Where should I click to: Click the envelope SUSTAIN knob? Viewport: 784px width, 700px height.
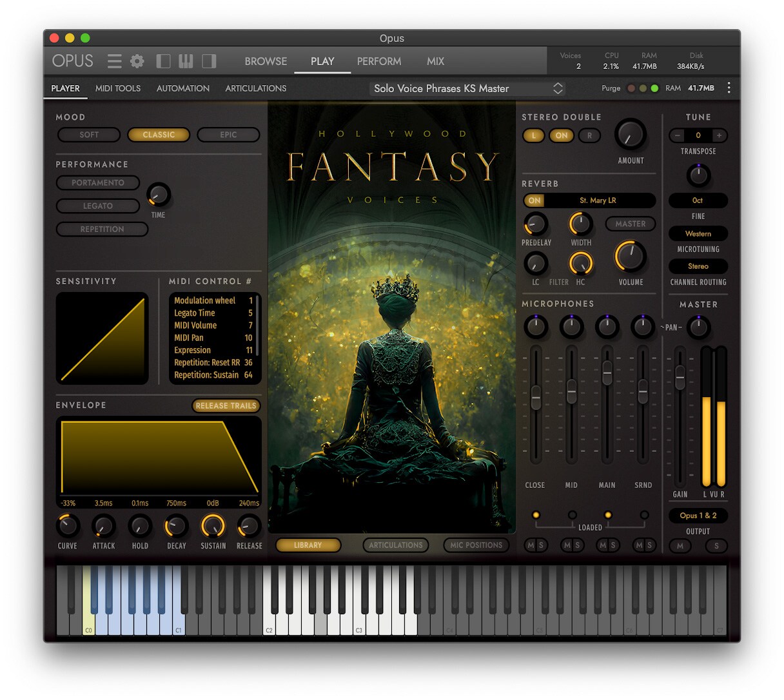pos(213,527)
